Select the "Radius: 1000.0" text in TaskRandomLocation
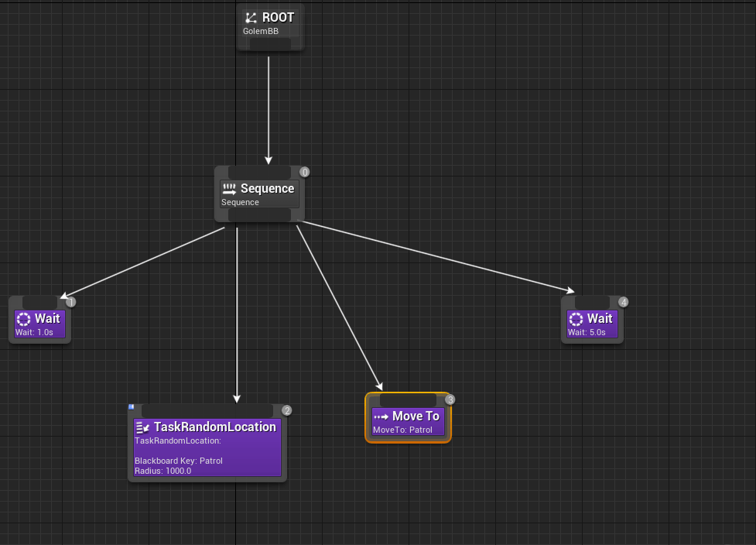Viewport: 756px width, 545px height. coord(162,471)
